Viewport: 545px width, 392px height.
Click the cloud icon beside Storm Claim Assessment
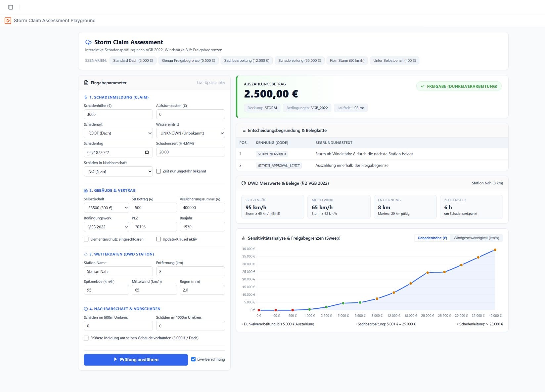tap(88, 42)
